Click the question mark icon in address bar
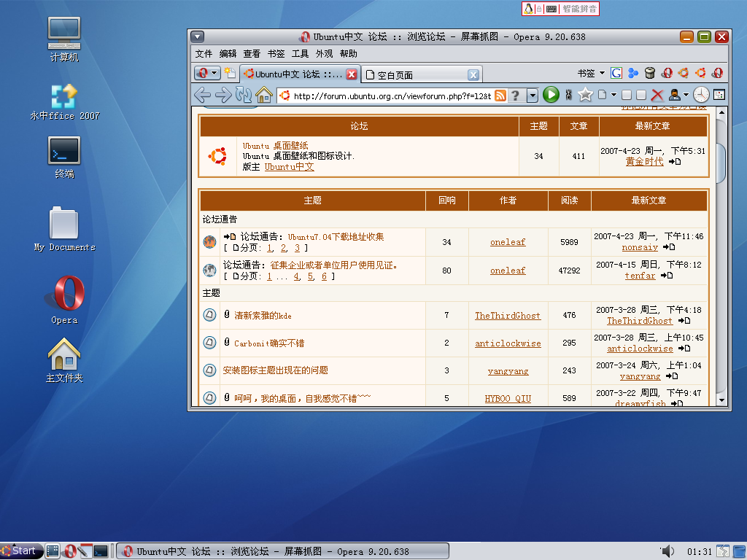 (516, 96)
